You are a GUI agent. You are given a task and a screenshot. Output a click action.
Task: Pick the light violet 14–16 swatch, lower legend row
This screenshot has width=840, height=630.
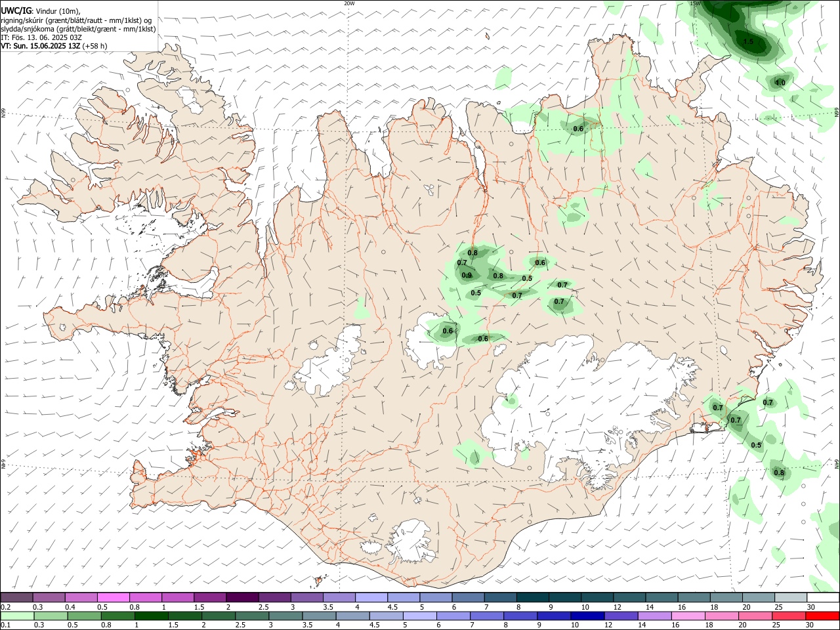pyautogui.click(x=655, y=616)
